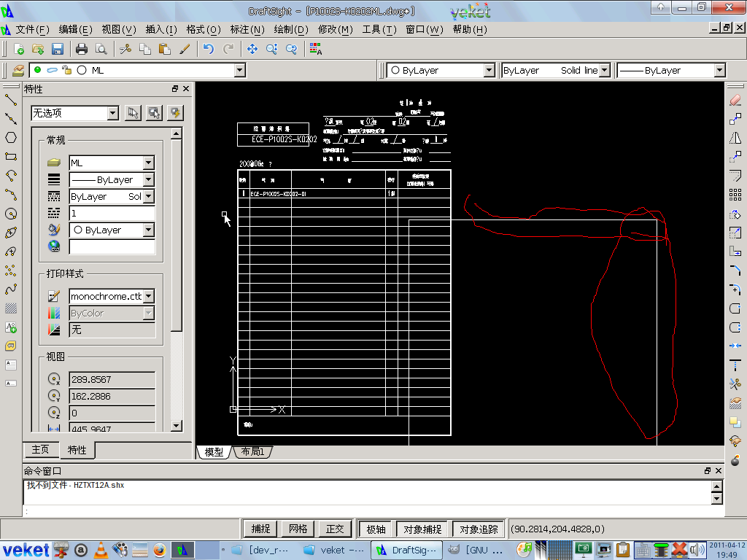747x560 pixels.
Task: Open the Layers manager icon
Action: [18, 71]
